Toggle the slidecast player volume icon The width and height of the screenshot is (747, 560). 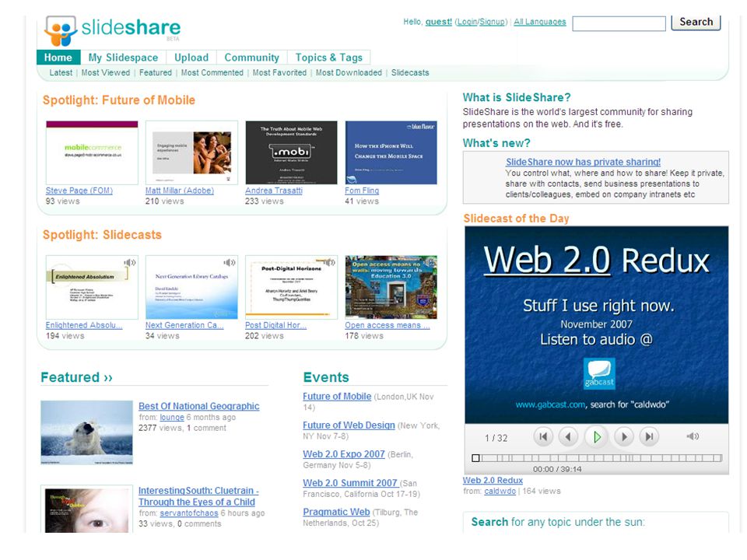tap(693, 436)
